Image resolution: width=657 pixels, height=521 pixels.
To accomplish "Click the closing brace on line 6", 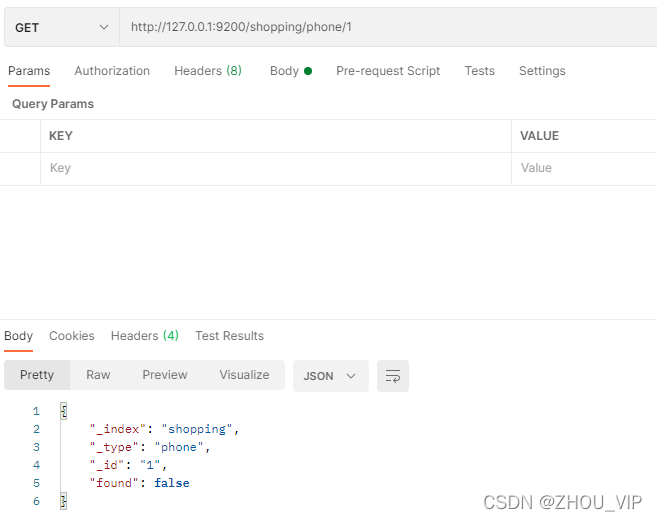I will pos(64,501).
